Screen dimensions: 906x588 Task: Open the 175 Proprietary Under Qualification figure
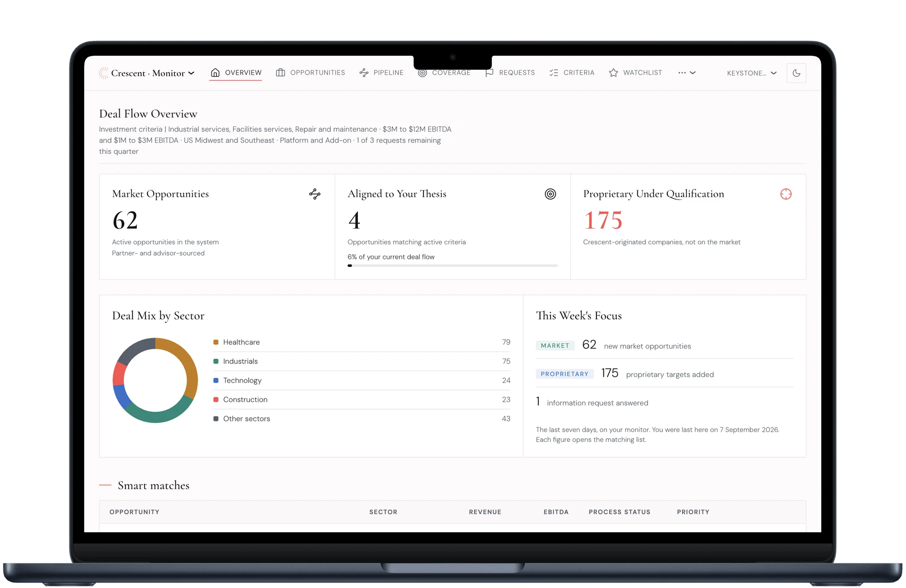tap(603, 220)
